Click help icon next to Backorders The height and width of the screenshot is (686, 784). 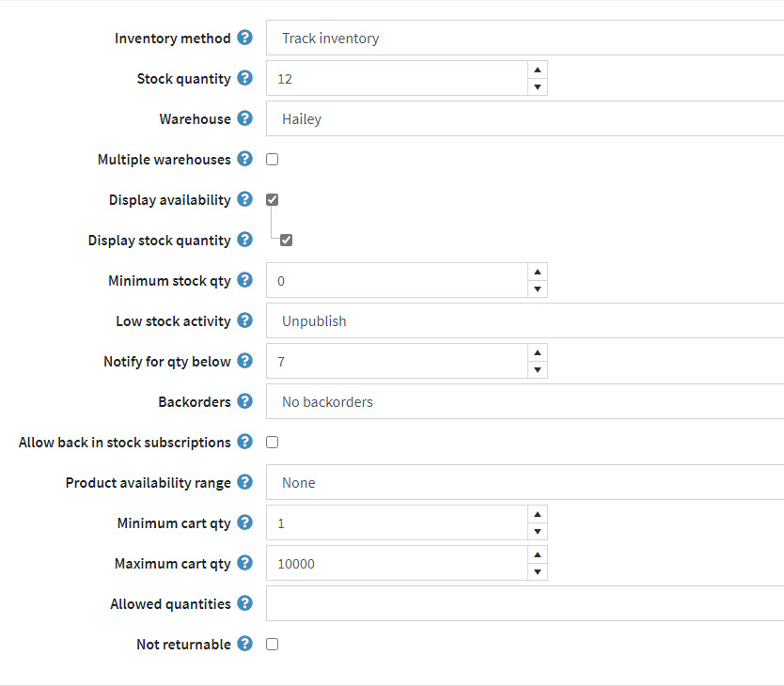tap(244, 401)
